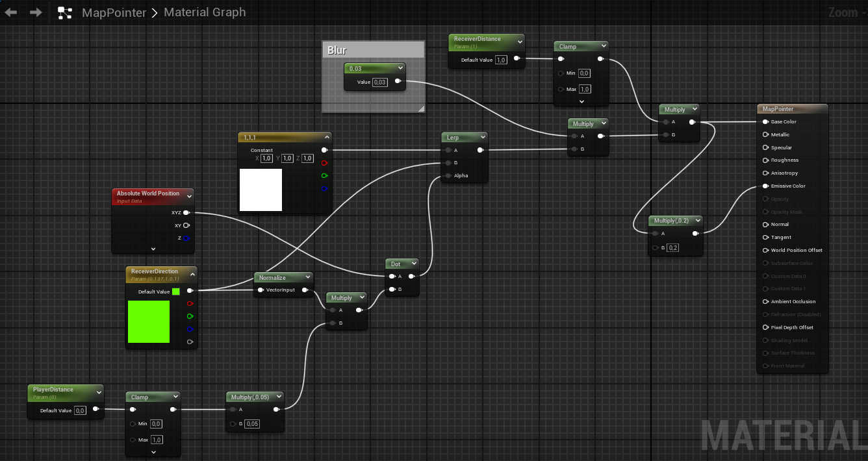Collapse the 1,1,1 constant node preview
This screenshot has height=461, width=868.
tap(326, 138)
